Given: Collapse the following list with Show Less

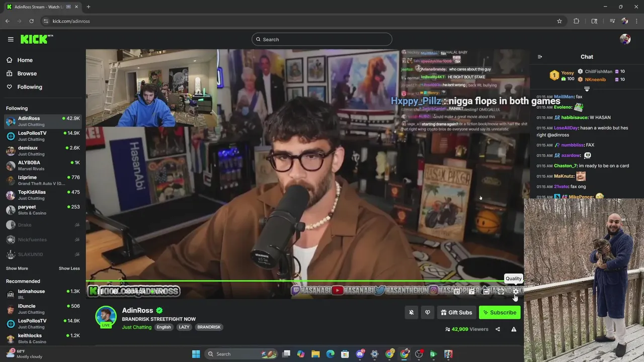Looking at the screenshot, I should click(69, 268).
